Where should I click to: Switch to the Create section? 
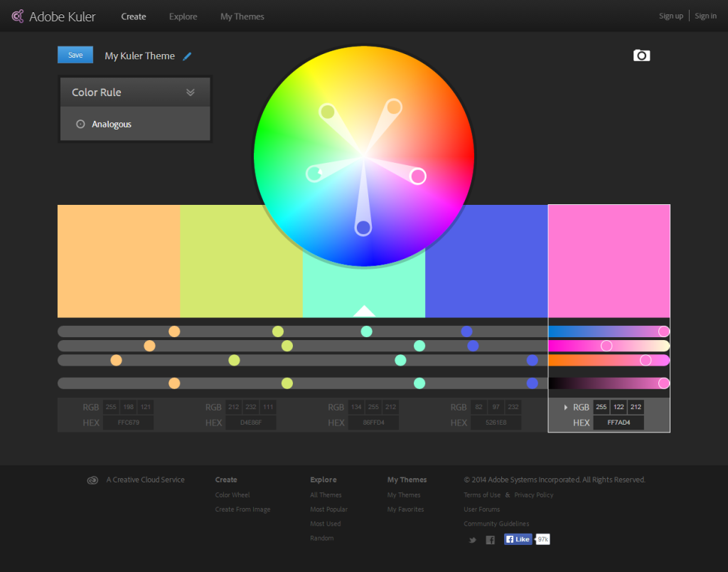pyautogui.click(x=133, y=16)
